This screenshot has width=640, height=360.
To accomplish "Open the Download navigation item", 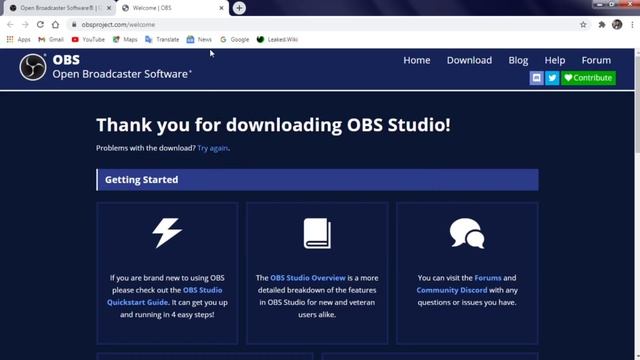I will click(469, 60).
